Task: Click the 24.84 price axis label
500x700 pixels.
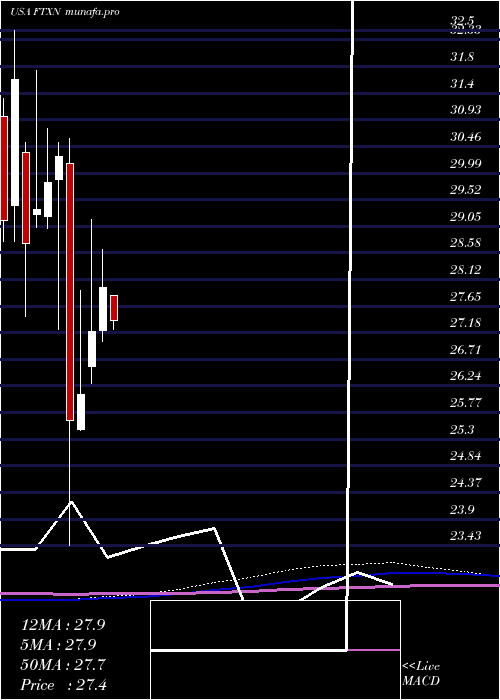Action: point(466,456)
